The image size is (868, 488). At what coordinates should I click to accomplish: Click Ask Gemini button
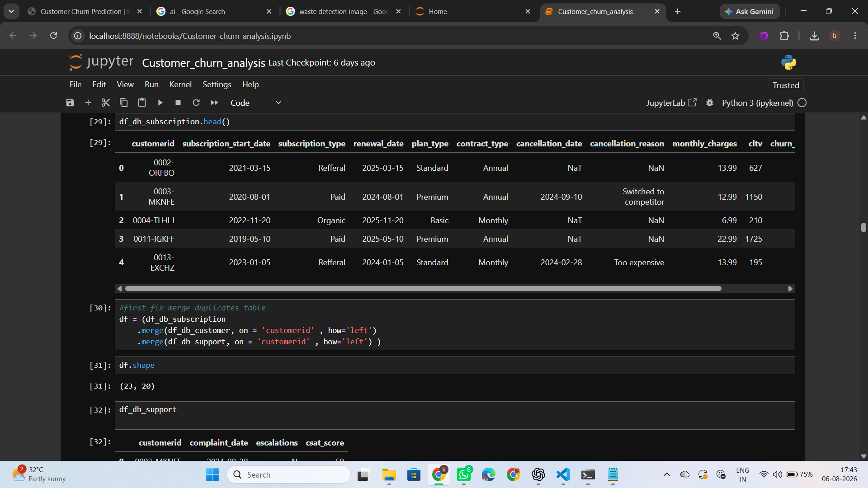point(750,11)
